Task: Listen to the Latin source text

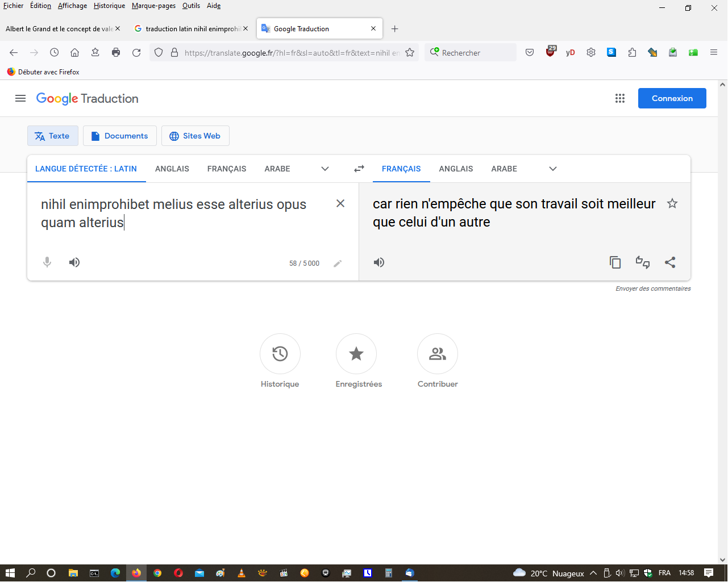Action: coord(74,262)
